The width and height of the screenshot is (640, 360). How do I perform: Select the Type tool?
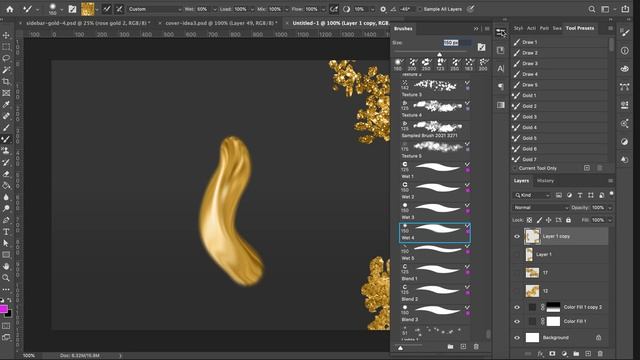click(6, 231)
